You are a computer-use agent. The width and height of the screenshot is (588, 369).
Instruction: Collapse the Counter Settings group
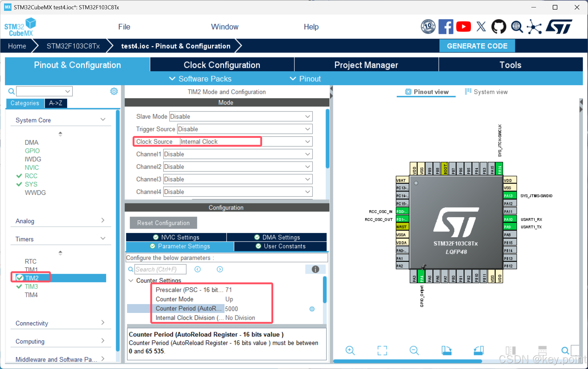(x=131, y=280)
